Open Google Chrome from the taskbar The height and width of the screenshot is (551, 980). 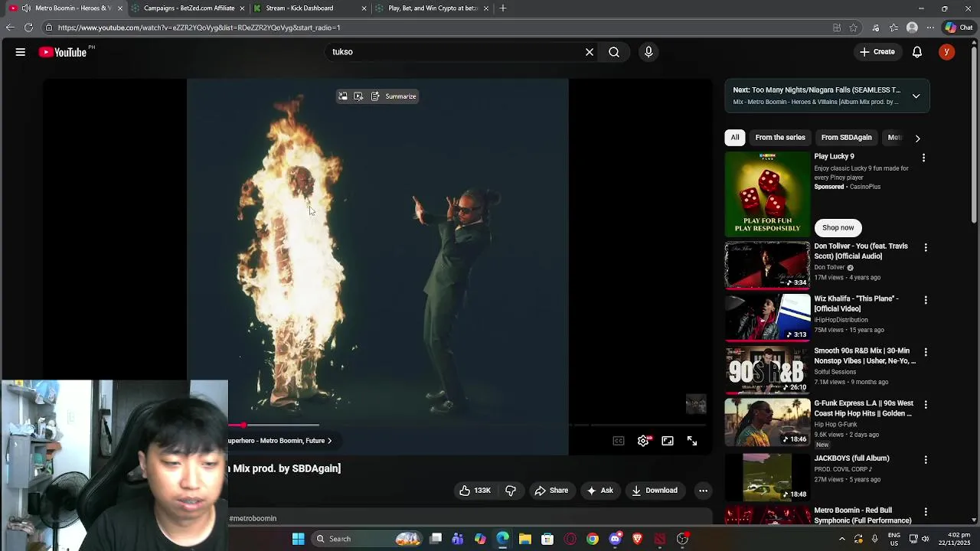pyautogui.click(x=593, y=539)
